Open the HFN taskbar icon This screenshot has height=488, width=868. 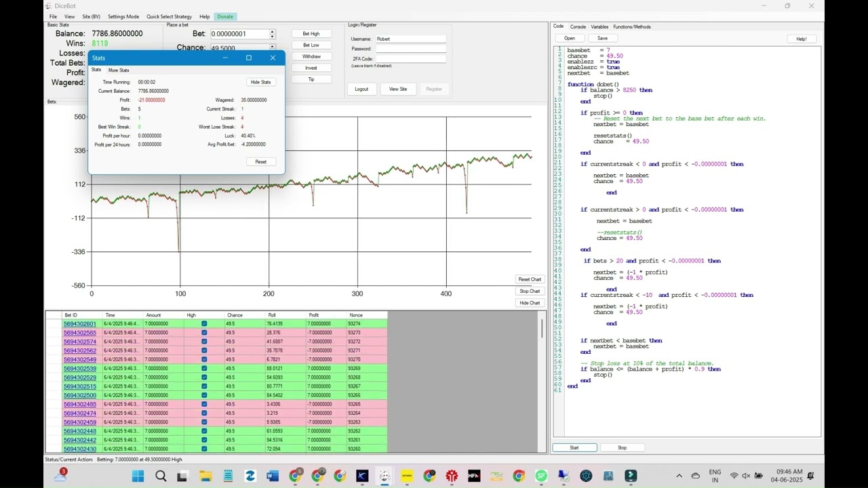click(x=474, y=476)
